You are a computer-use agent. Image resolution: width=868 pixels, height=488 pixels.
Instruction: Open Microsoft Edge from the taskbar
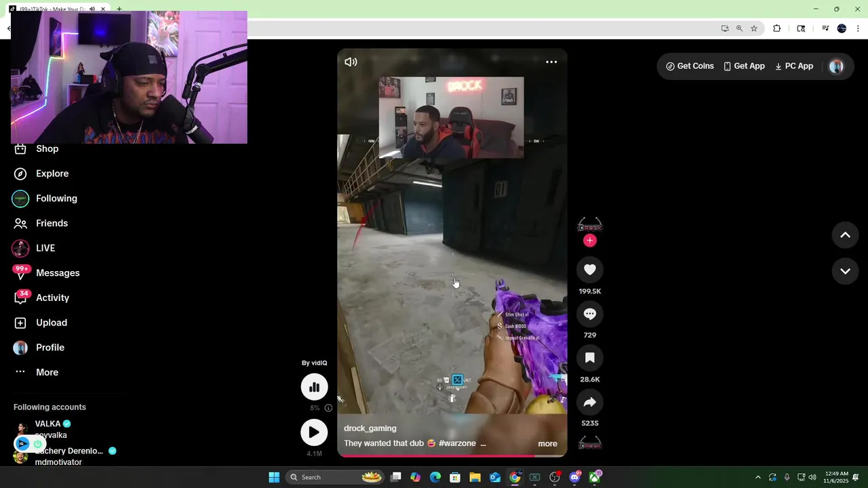[x=435, y=477]
